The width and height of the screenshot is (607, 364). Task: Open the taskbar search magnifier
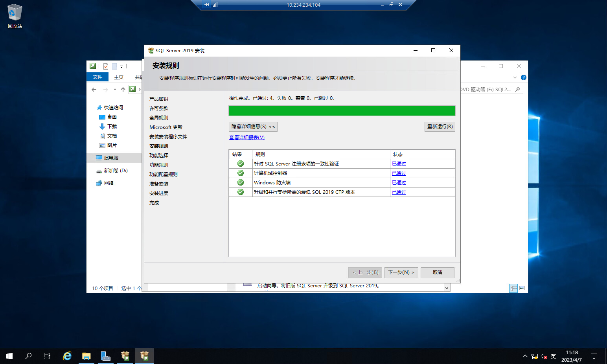tap(28, 356)
